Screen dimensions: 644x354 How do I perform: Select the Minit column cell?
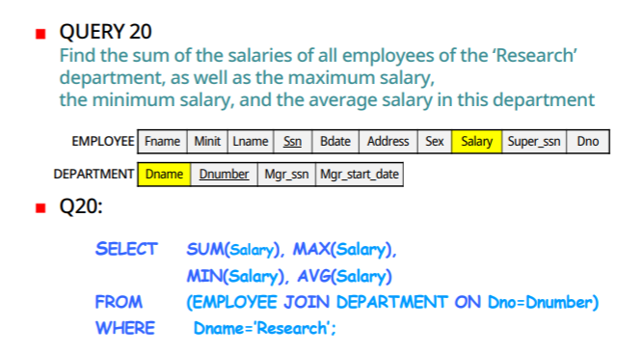click(x=207, y=142)
